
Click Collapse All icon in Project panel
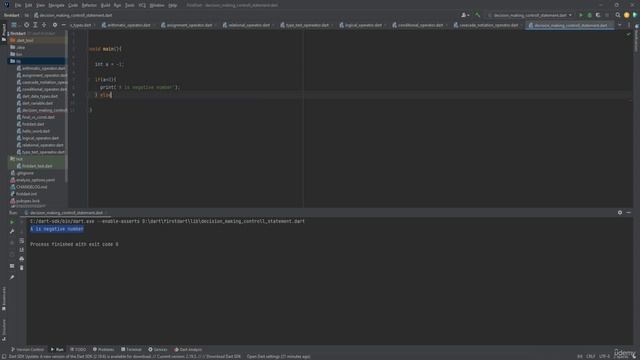[44, 25]
